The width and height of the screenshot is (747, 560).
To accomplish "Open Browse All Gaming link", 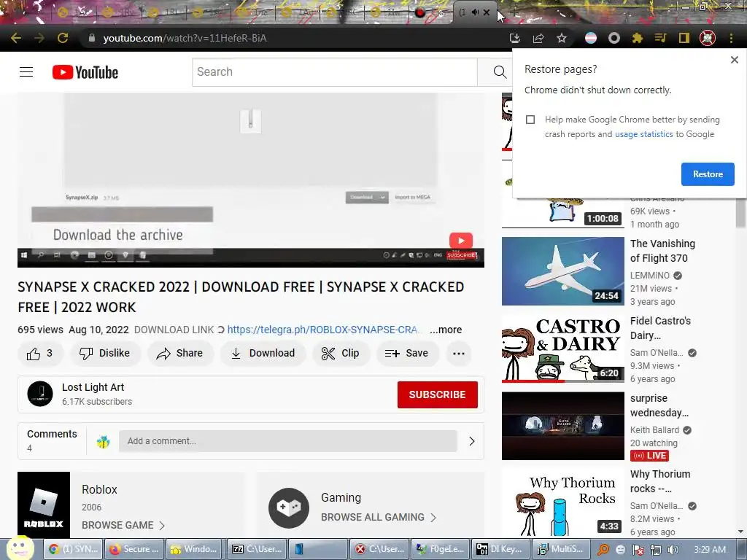I will pyautogui.click(x=379, y=517).
